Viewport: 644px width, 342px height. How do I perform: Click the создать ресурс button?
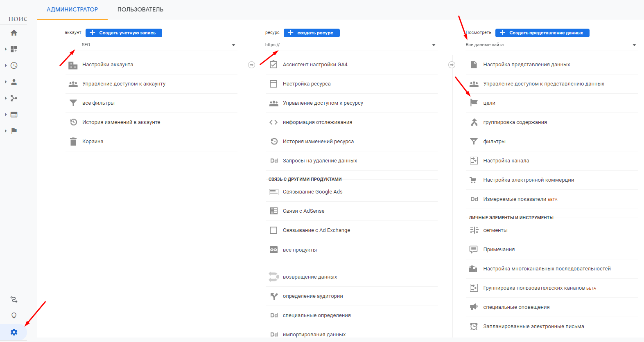click(312, 33)
